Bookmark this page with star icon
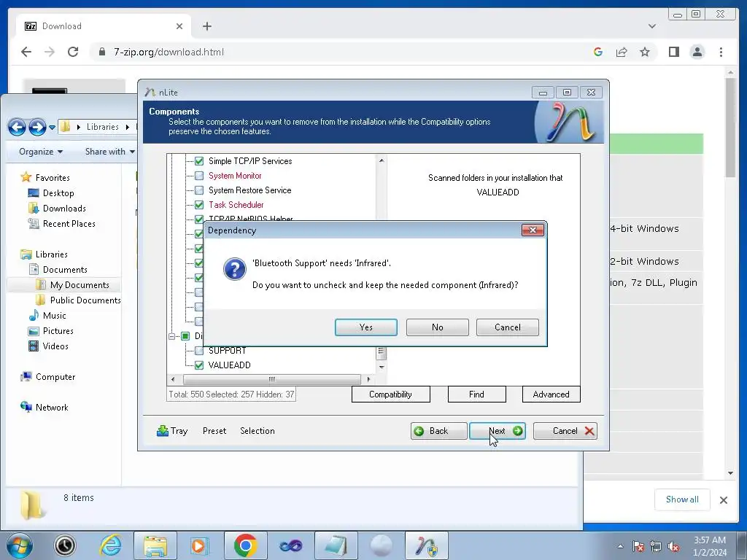This screenshot has height=560, width=747. coord(645,52)
